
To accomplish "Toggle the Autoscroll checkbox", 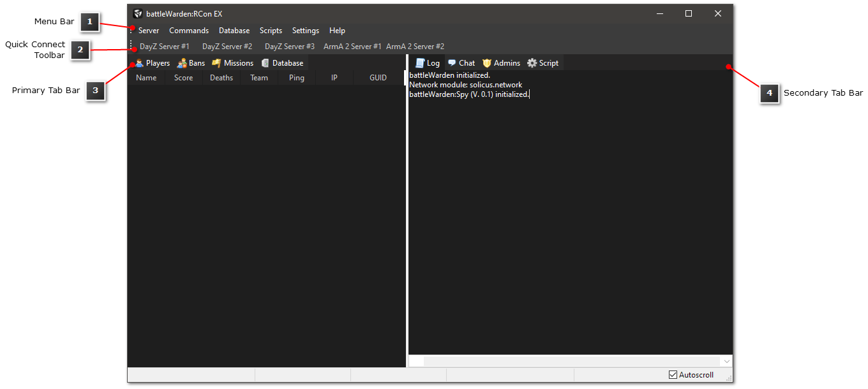I will click(x=673, y=375).
